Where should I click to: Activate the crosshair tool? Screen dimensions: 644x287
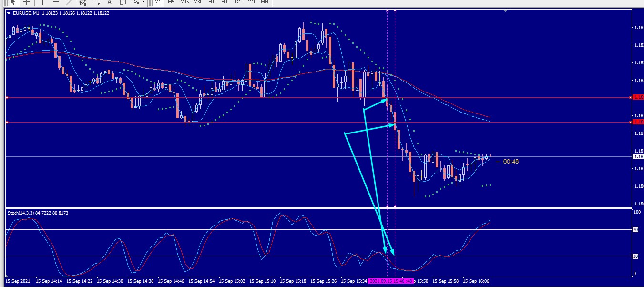(x=27, y=2)
